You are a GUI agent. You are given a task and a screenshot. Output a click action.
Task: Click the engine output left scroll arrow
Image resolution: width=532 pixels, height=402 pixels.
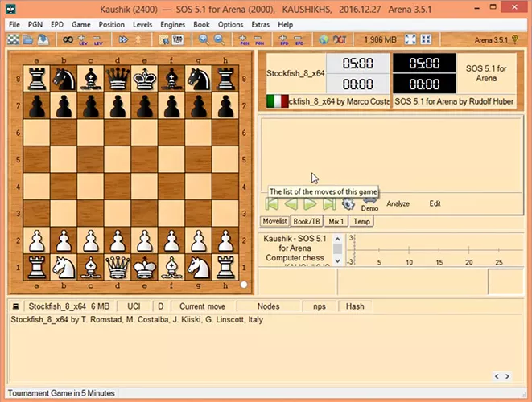click(x=497, y=376)
